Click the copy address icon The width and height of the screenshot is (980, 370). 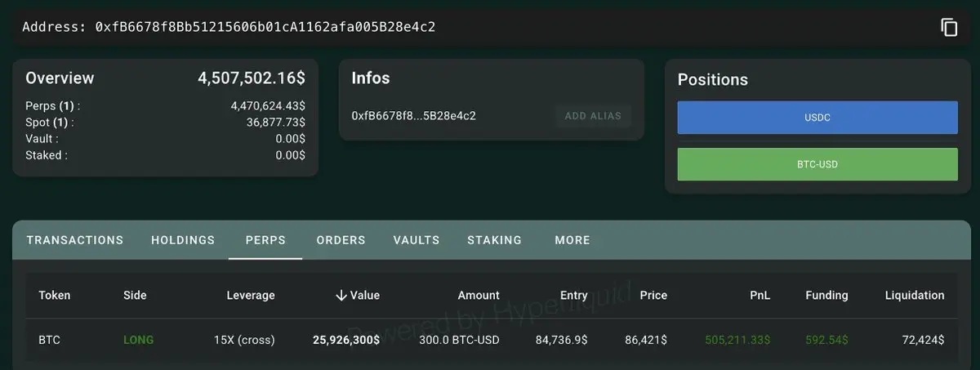coord(949,27)
